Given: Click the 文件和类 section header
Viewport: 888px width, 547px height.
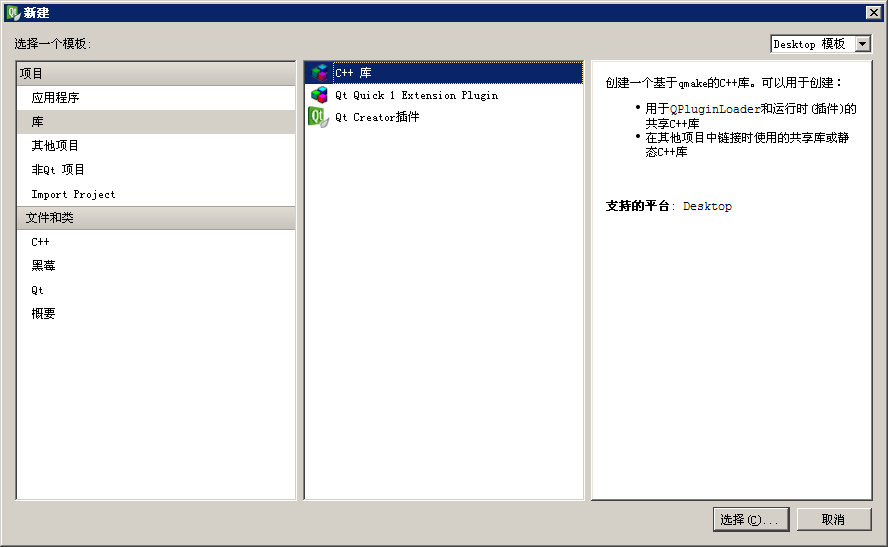Looking at the screenshot, I should (x=156, y=218).
